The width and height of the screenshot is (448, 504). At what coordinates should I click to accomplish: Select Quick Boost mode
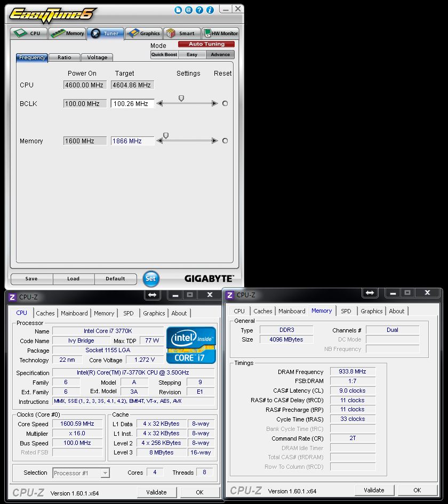tap(164, 54)
